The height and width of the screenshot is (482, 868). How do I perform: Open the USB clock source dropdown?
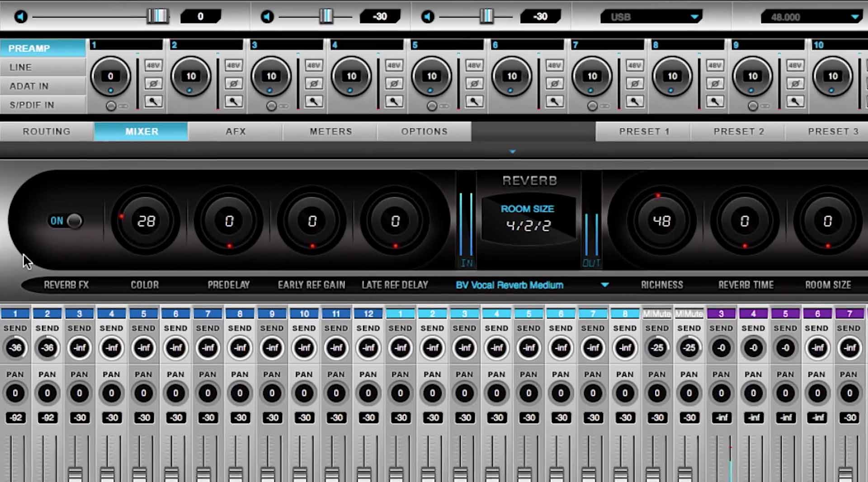(x=694, y=16)
